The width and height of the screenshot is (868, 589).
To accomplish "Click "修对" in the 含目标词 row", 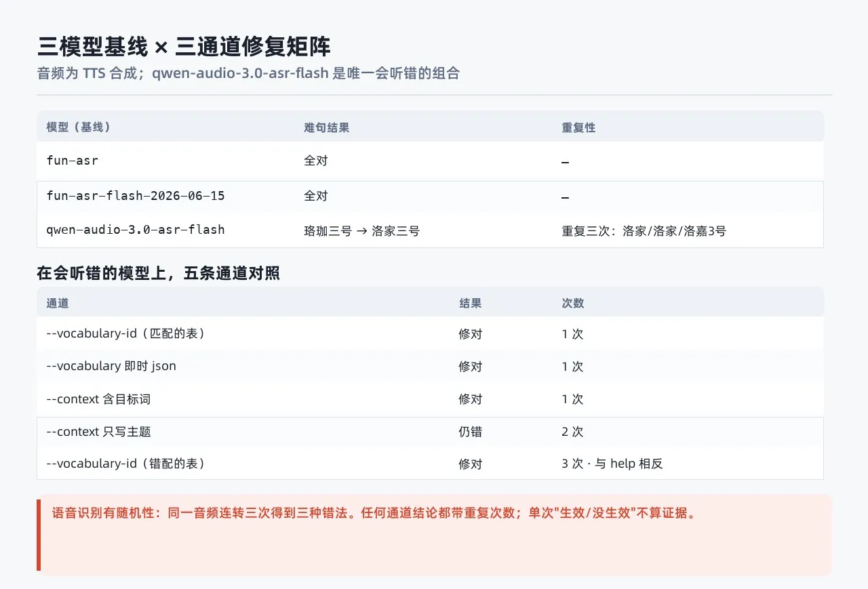I will pyautogui.click(x=471, y=399).
